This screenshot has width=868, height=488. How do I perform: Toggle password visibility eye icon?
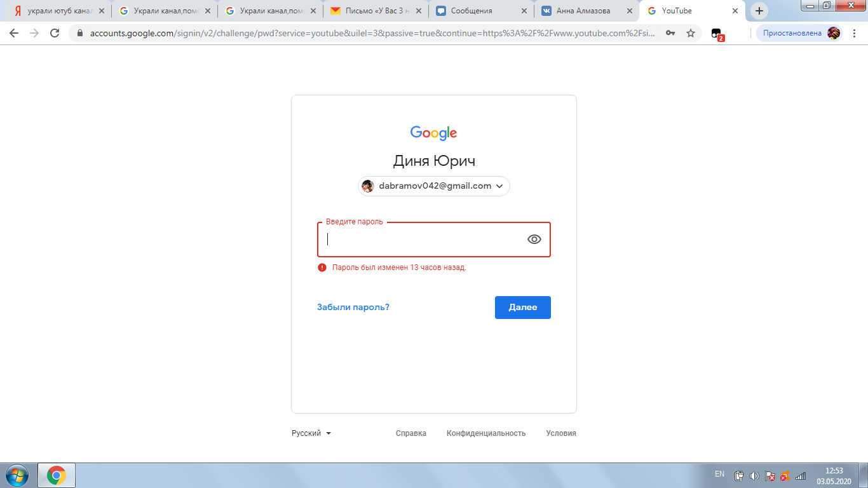[x=534, y=239]
